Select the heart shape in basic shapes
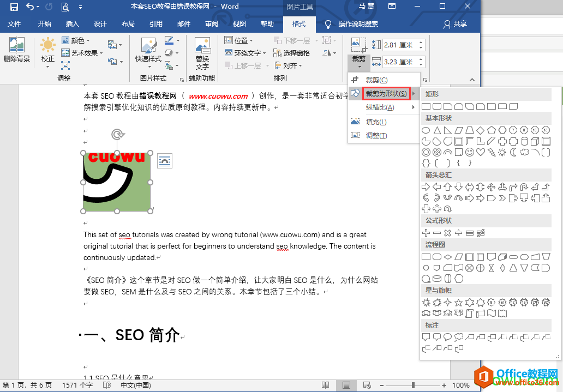 481,152
